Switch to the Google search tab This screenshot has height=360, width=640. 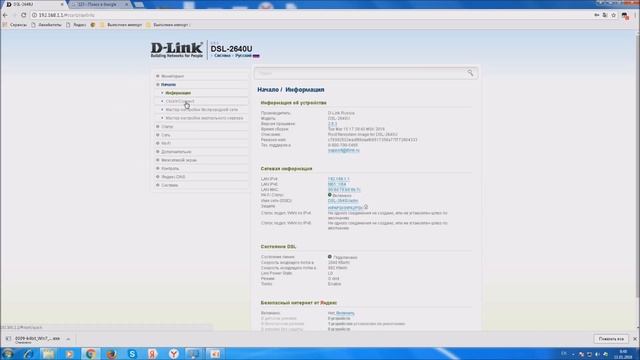[98, 4]
